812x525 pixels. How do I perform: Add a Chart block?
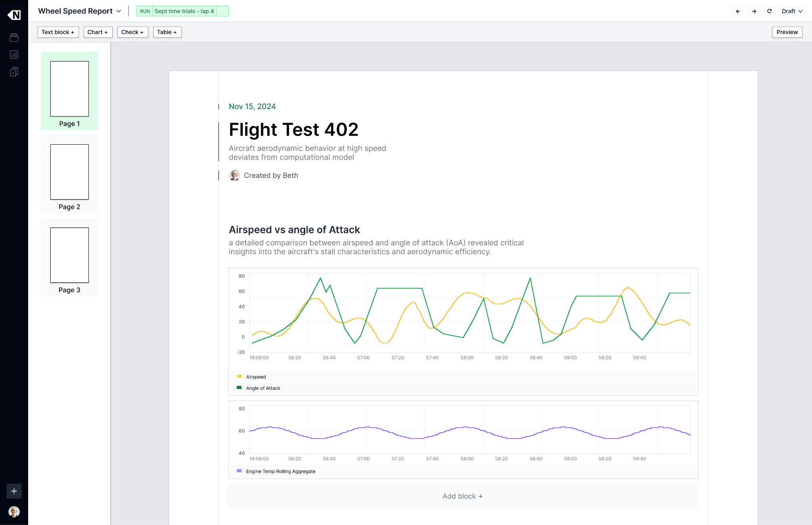tap(98, 32)
